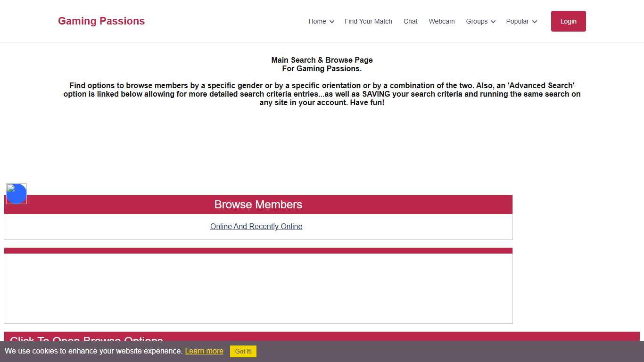644x362 pixels.
Task: Go to Find Your Match page
Action: click(x=368, y=21)
